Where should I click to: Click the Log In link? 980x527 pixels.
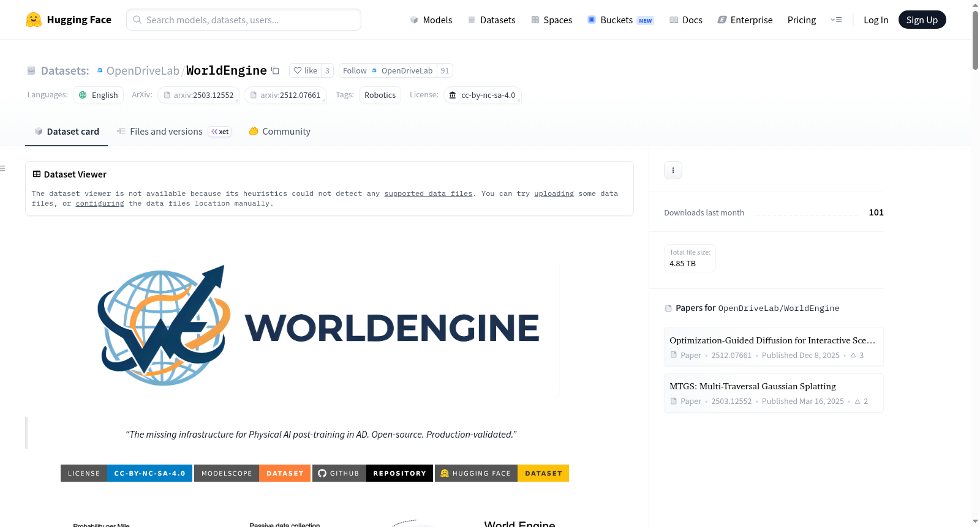tap(876, 20)
